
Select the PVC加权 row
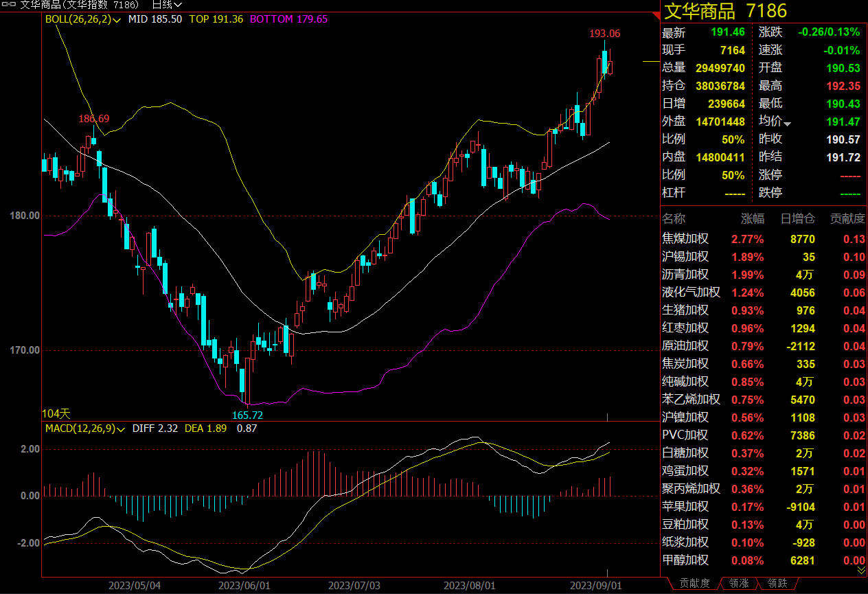click(764, 435)
